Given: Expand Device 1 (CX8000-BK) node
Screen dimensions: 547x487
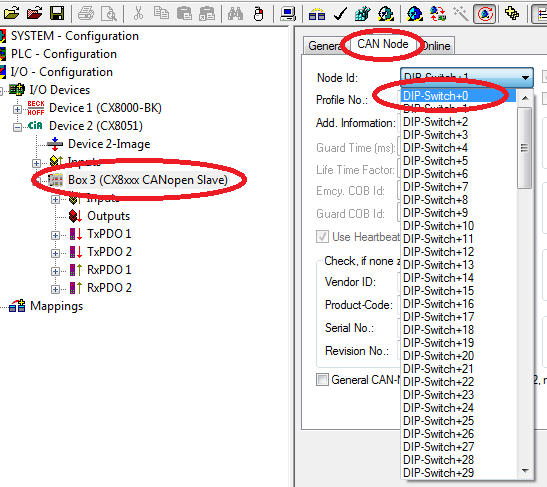Looking at the screenshot, I should pyautogui.click(x=17, y=109).
